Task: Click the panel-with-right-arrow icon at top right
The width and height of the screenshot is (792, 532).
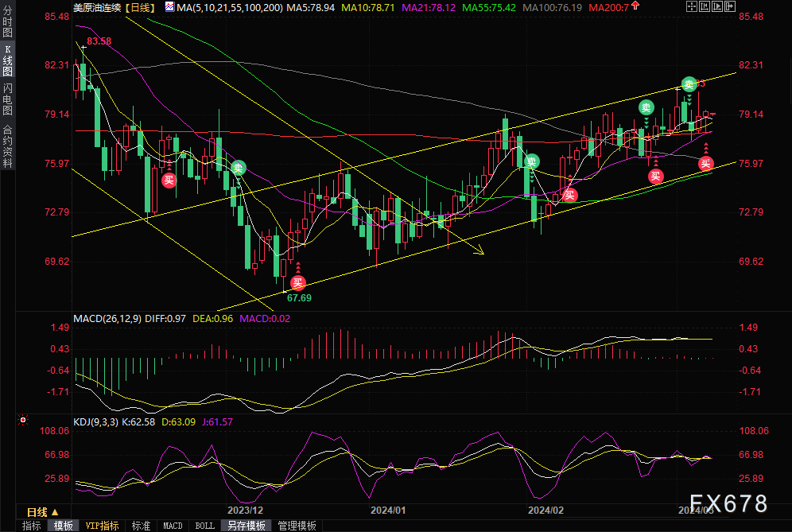Action: [730, 6]
